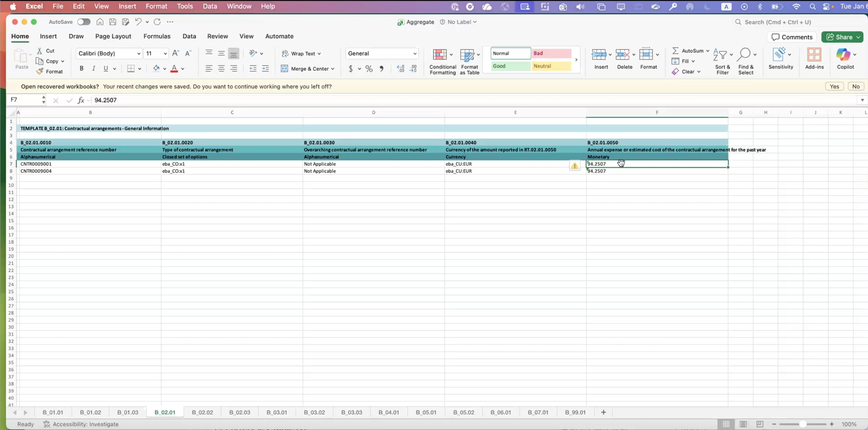Toggle Underline formatting

(x=106, y=68)
